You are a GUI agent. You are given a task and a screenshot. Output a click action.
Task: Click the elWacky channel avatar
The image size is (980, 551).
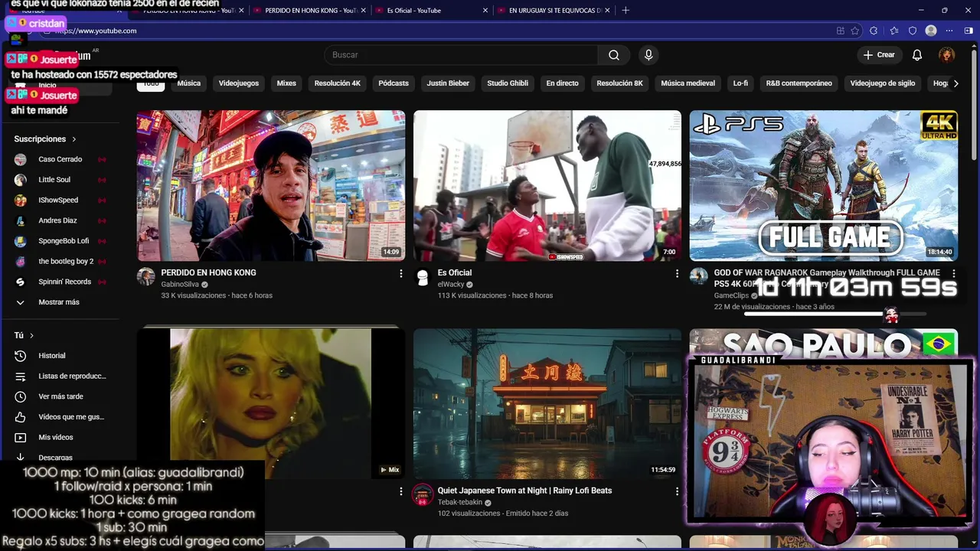tap(423, 277)
